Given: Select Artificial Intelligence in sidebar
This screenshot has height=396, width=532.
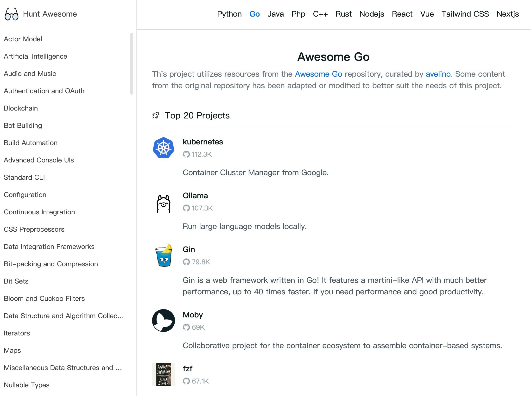Looking at the screenshot, I should coord(36,56).
